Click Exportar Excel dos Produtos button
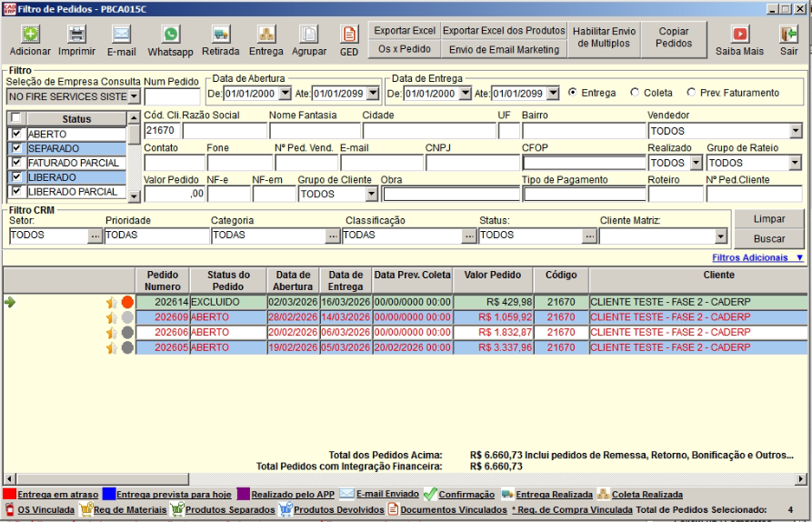Screen dimensions: 812x522 504,31
